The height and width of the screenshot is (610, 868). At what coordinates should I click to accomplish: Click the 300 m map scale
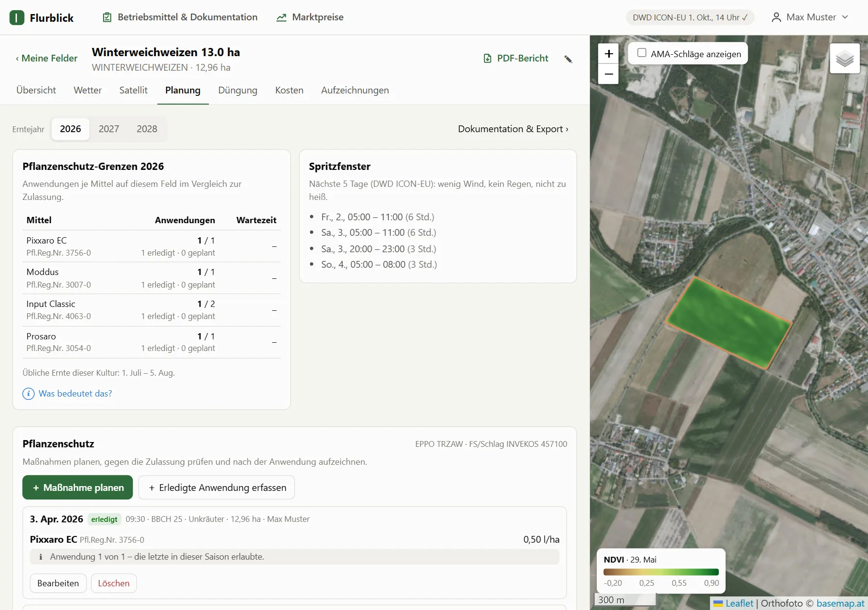coord(625,600)
